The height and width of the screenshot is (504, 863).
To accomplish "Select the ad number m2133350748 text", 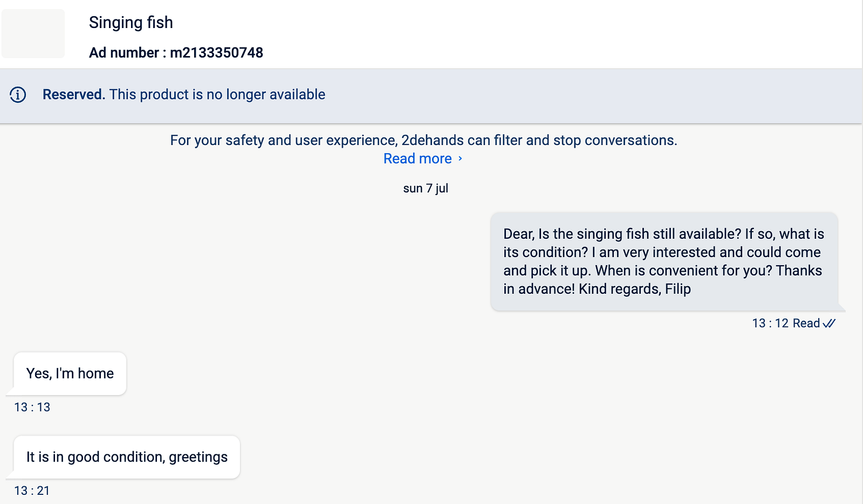I will [x=216, y=53].
